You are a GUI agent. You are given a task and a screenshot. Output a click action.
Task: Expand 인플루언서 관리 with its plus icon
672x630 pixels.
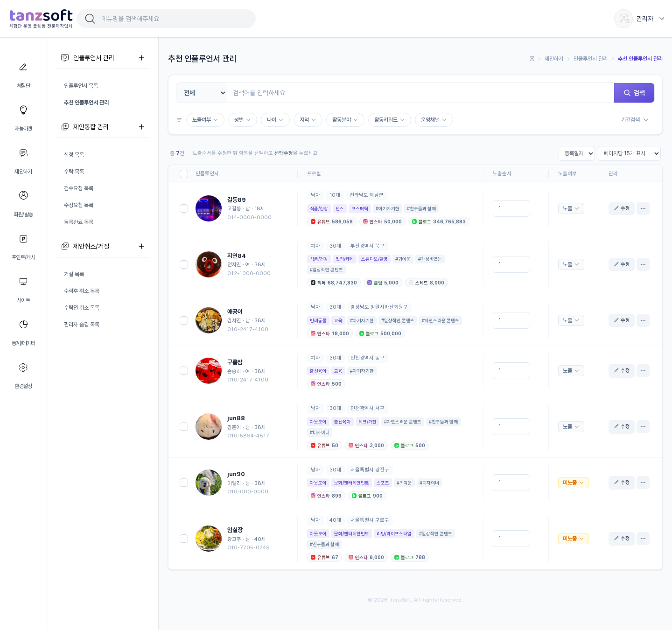(x=141, y=58)
